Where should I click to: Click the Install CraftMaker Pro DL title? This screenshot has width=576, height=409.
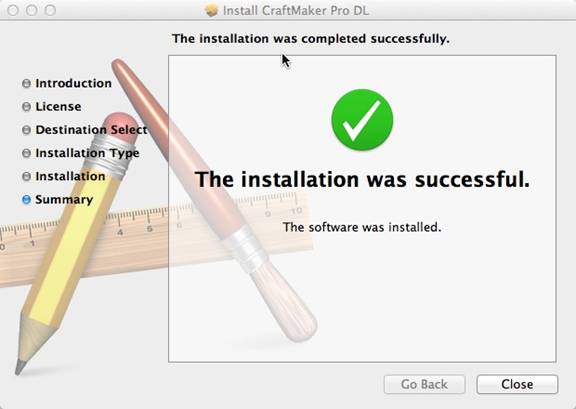(296, 11)
